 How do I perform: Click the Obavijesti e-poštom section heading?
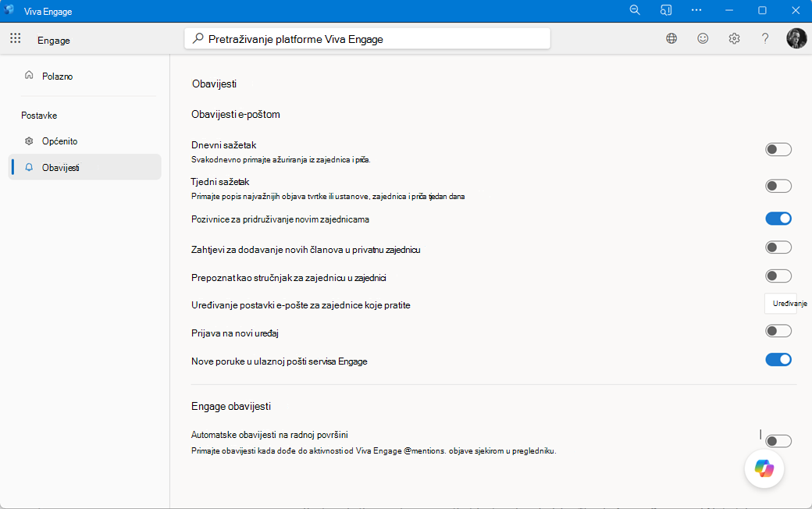[x=236, y=115]
